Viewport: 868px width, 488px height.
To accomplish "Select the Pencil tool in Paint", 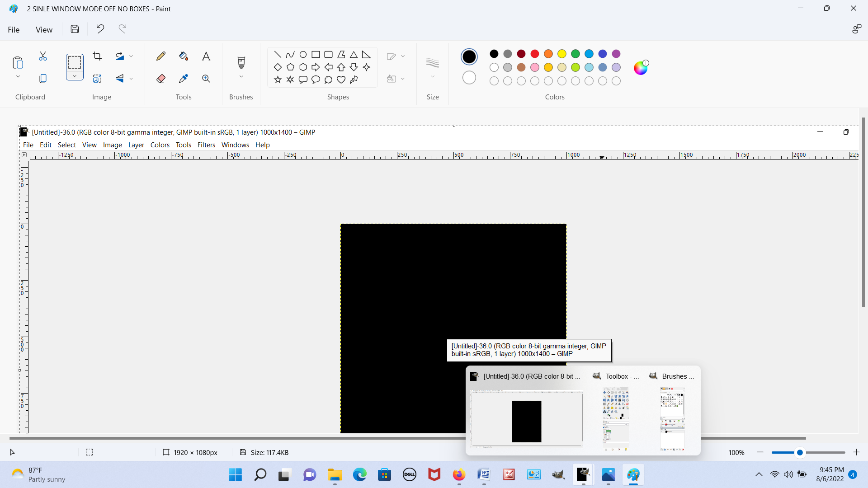I will pyautogui.click(x=161, y=56).
